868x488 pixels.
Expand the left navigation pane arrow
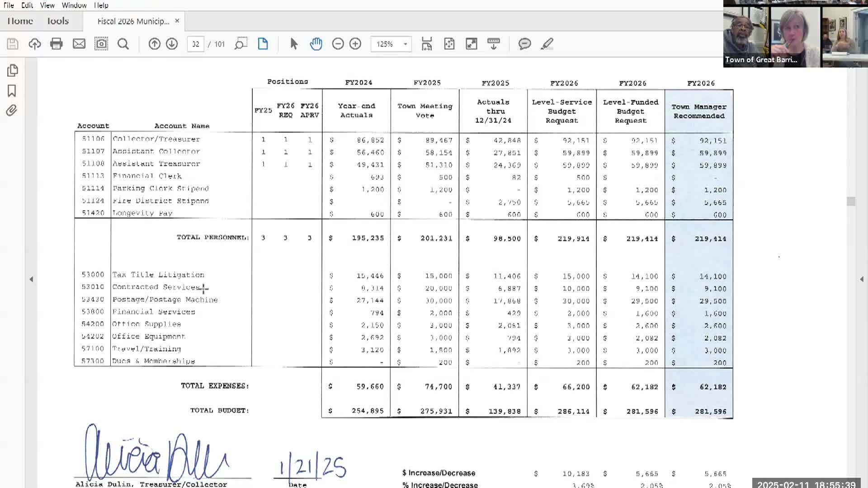coord(31,279)
